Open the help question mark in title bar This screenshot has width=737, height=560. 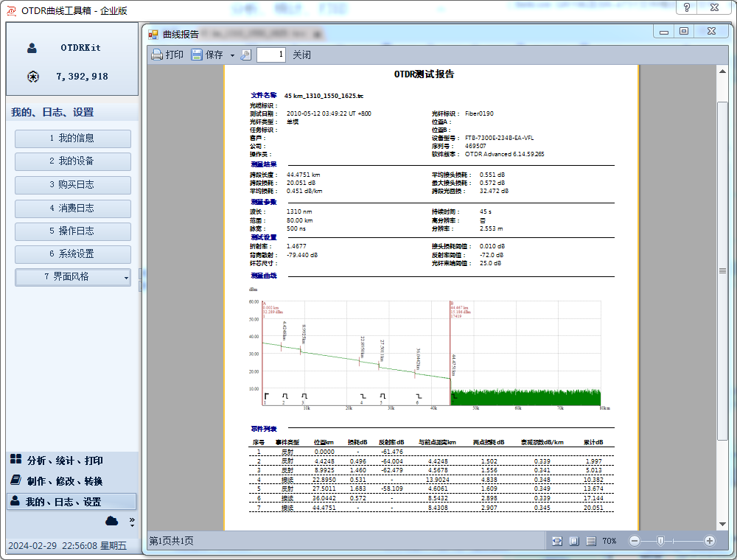[687, 7]
